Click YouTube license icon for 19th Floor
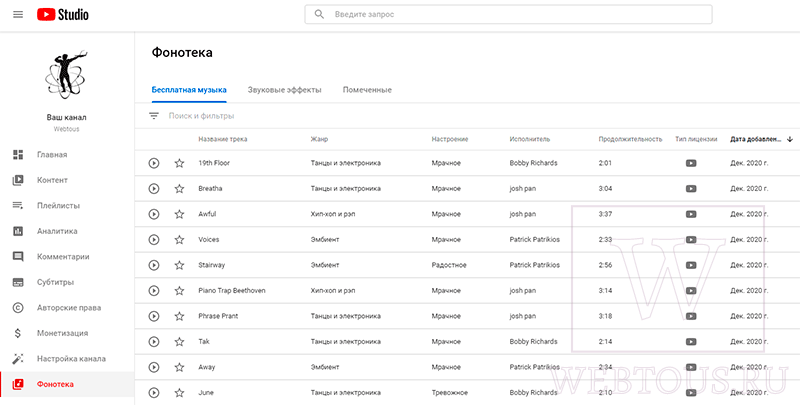Viewport: 800px width, 405px height. coord(691,163)
